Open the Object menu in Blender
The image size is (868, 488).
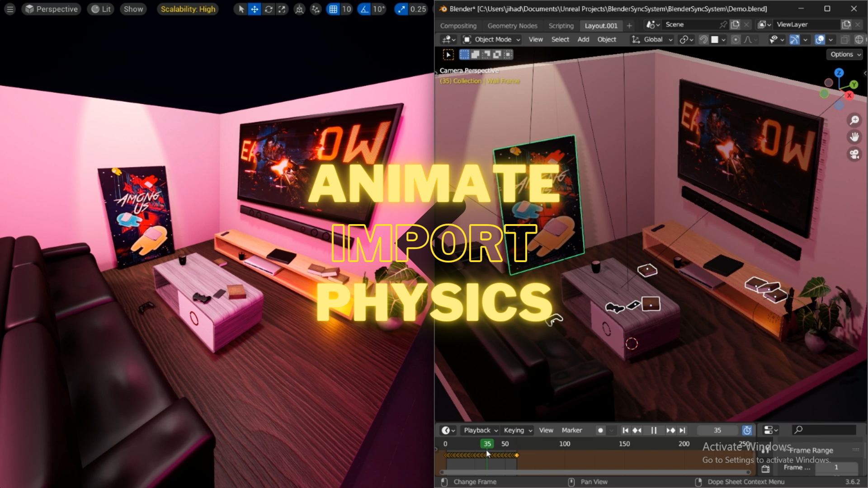[607, 40]
